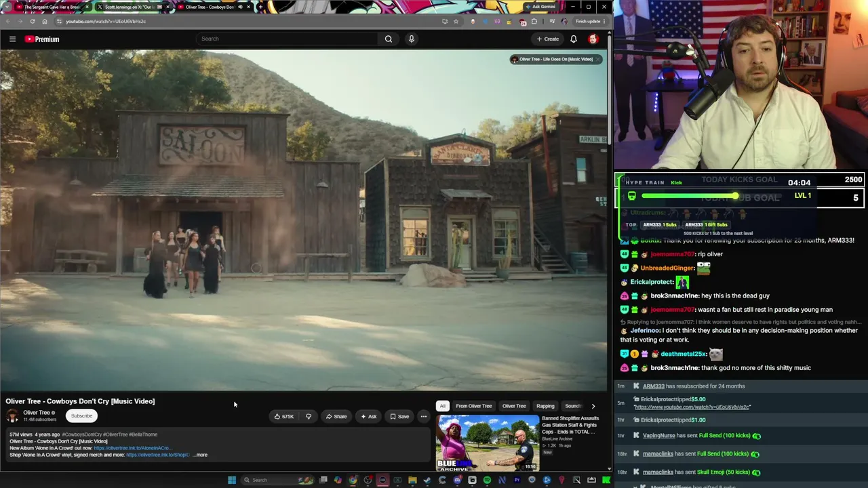Open the Oliver Tree channel avatar
868x488 pixels.
13,416
